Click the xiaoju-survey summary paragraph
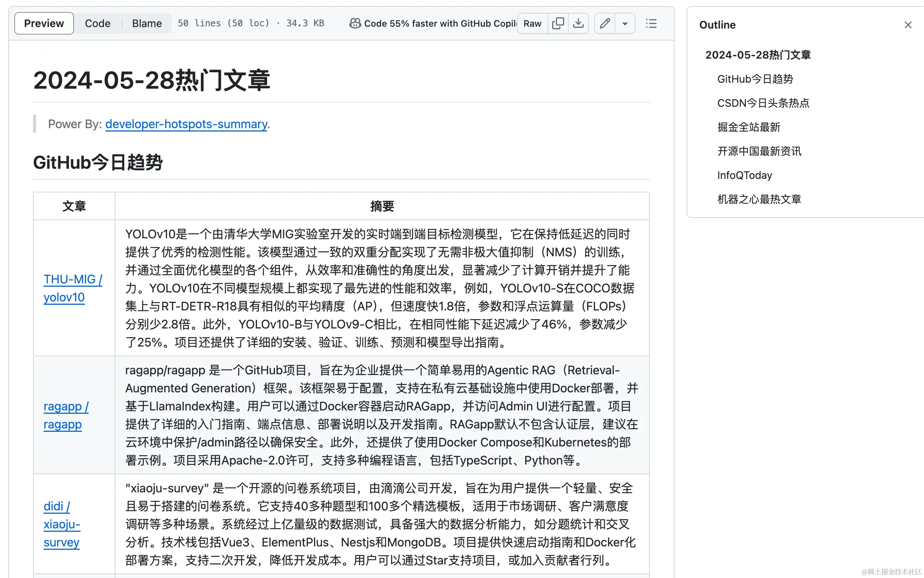This screenshot has width=924, height=578. coord(380,524)
